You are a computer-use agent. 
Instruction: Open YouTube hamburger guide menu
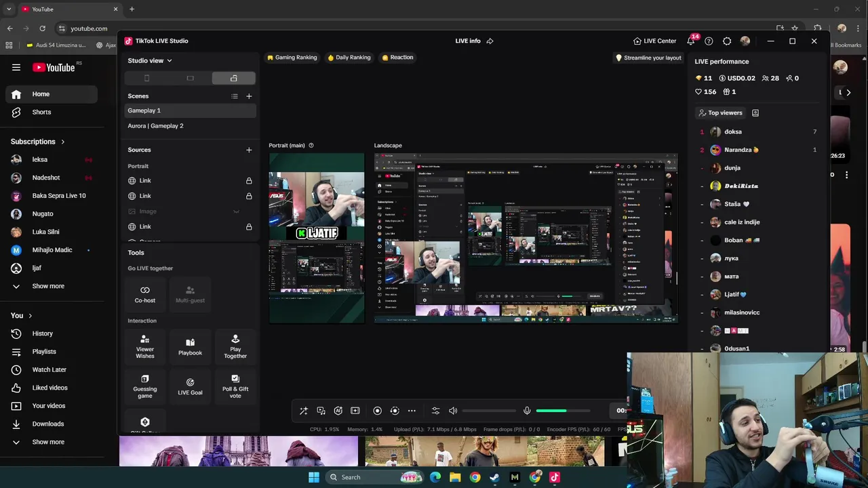click(x=16, y=67)
